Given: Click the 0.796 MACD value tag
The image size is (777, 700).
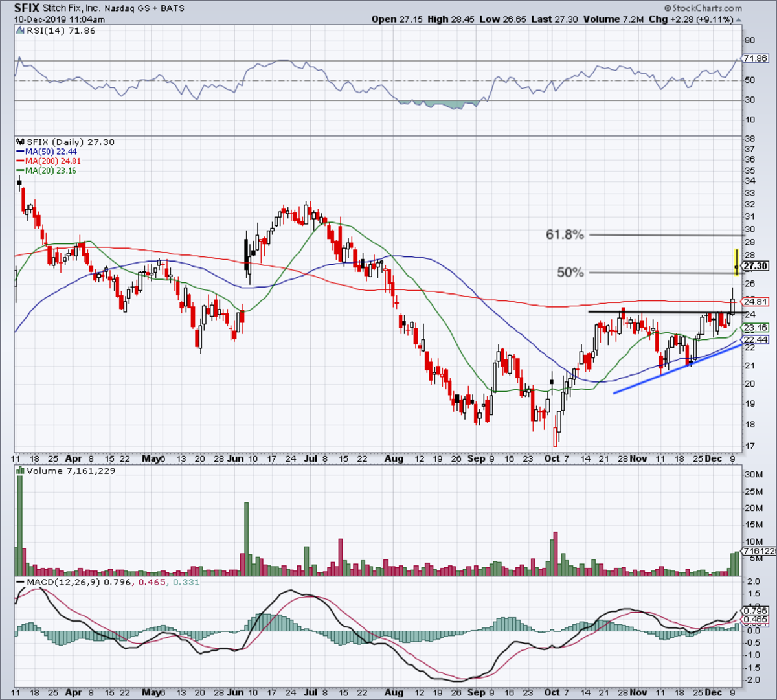Looking at the screenshot, I should coord(756,611).
